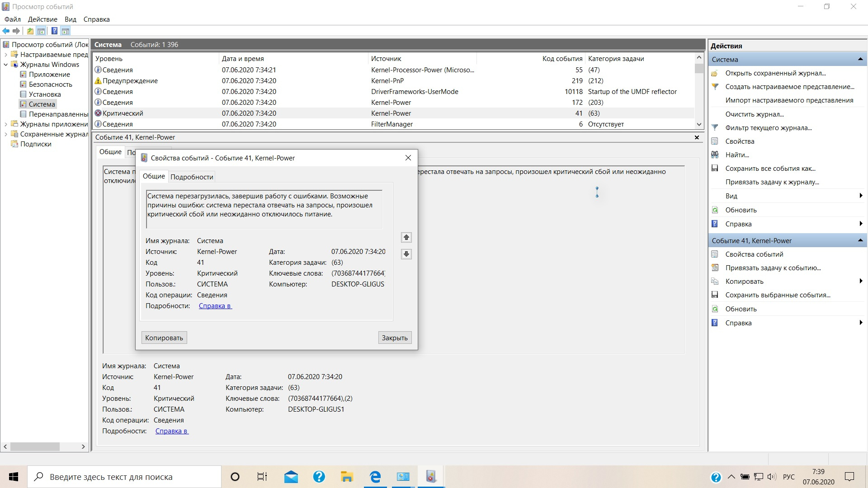Viewport: 868px width, 488px height.
Task: Close the Event 41 preview pane
Action: coord(697,137)
